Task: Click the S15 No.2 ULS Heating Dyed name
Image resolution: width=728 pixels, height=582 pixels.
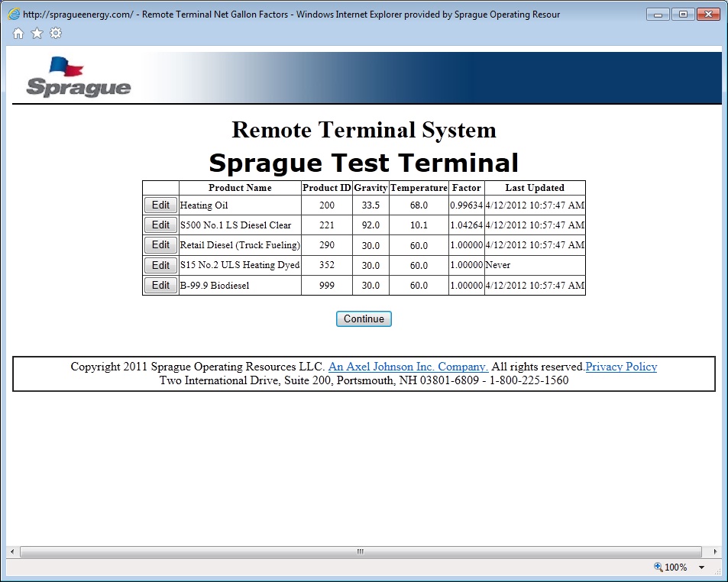Action: (240, 265)
